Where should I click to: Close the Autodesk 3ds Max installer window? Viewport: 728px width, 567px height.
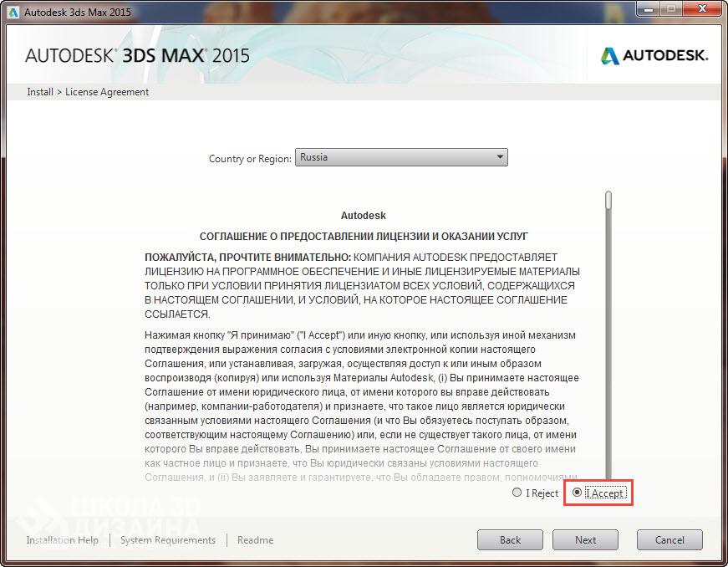[x=702, y=9]
